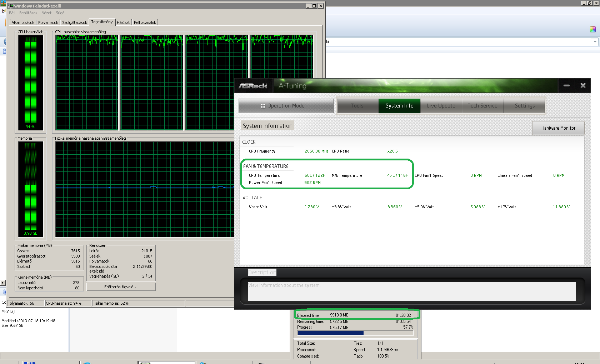Click the horizontal scrollbar left arrow
The width and height of the screenshot is (600, 364).
click(3, 283)
